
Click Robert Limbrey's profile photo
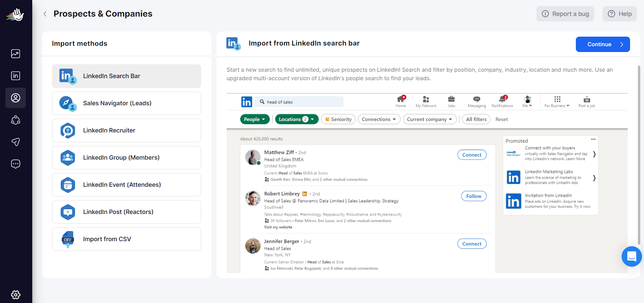[x=253, y=198]
